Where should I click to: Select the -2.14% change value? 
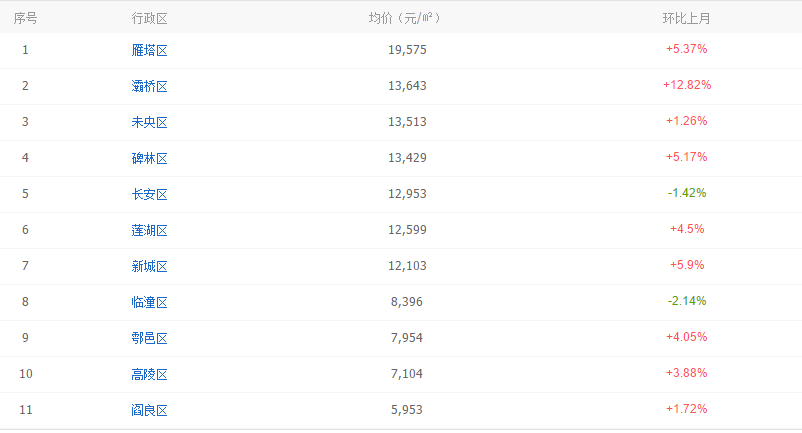click(x=687, y=301)
